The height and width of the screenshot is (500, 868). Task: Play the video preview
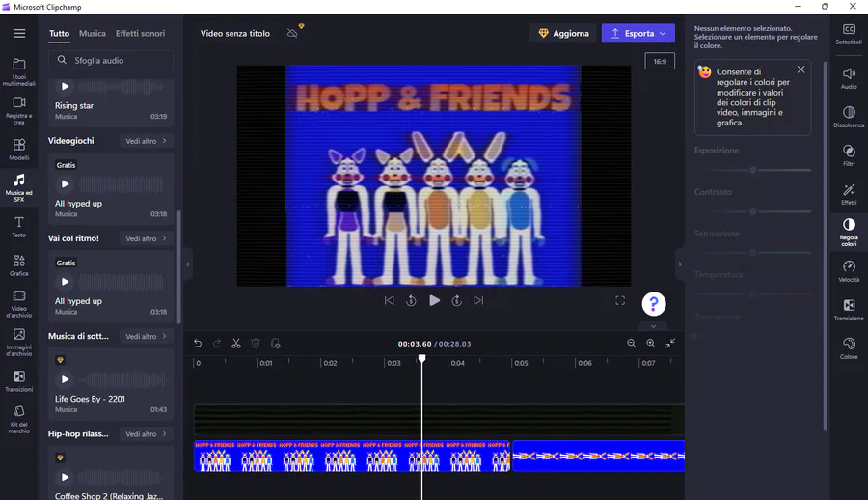(435, 300)
